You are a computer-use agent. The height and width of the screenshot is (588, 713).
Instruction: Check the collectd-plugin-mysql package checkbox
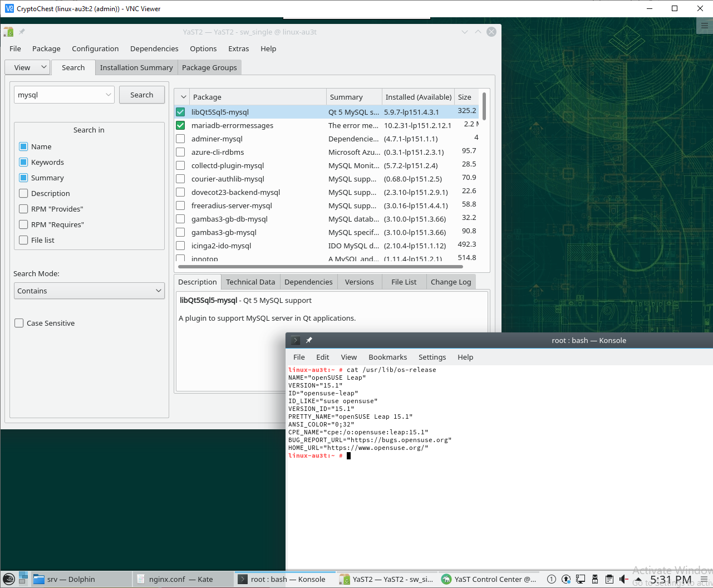pos(180,165)
